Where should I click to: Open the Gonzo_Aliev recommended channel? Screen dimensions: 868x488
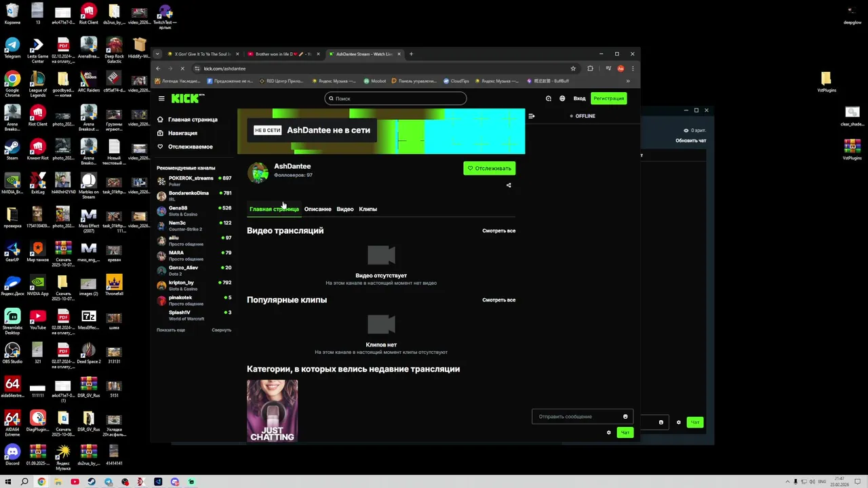coord(194,270)
